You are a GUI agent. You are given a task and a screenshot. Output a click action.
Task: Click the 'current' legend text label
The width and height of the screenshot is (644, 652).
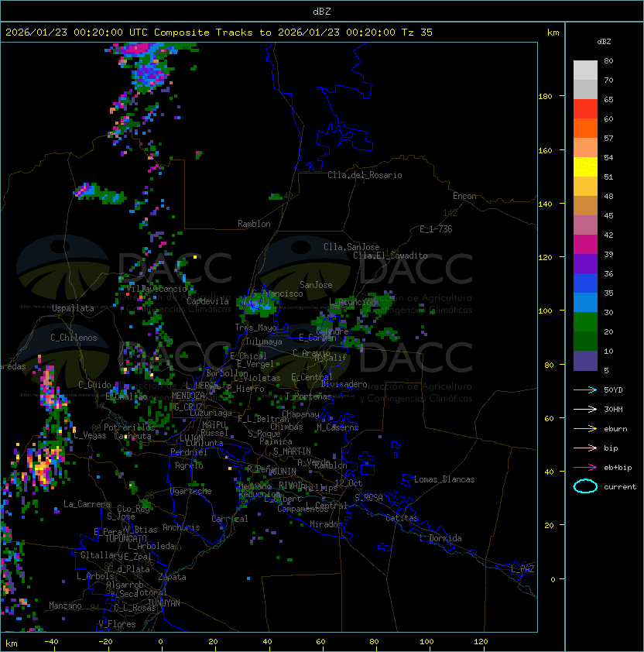(x=620, y=487)
